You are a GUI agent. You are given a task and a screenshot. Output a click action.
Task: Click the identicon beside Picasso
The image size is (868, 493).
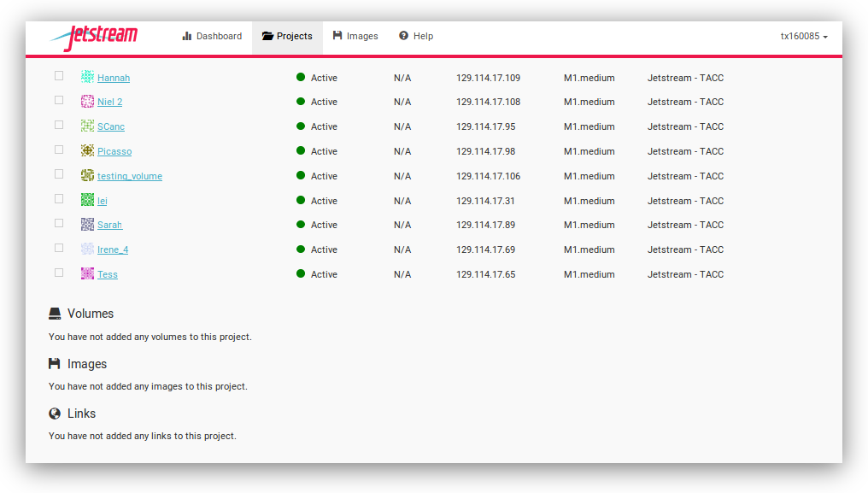(87, 151)
